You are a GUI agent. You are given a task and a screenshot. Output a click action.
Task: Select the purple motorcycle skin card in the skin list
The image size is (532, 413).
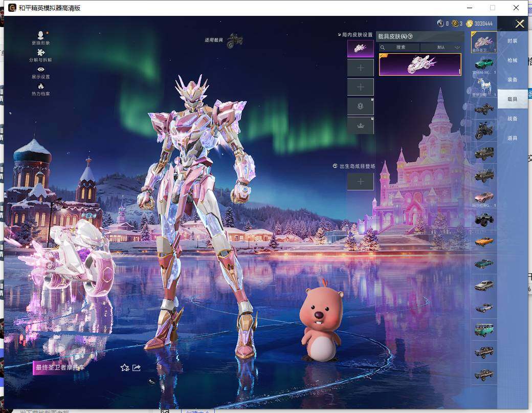point(420,64)
